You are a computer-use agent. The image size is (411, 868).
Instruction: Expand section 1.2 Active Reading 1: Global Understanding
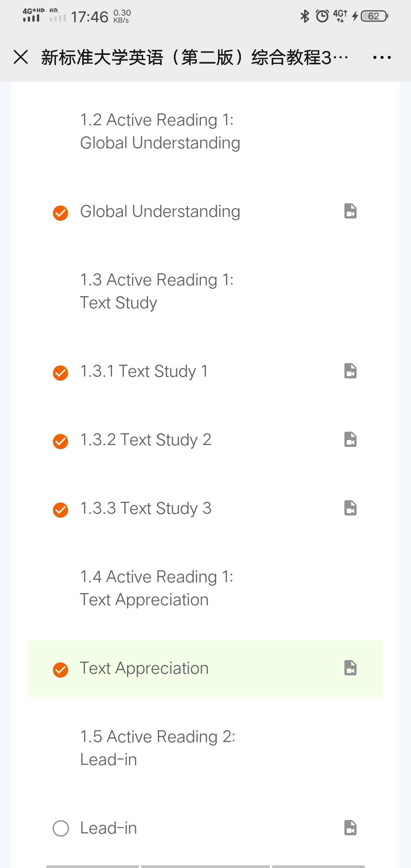(160, 131)
